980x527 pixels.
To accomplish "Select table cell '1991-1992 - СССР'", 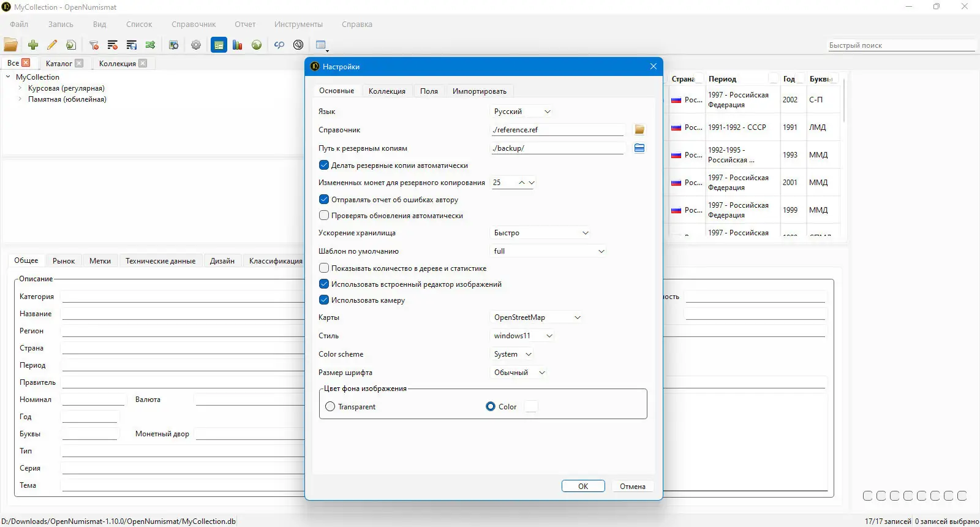I will [743, 127].
